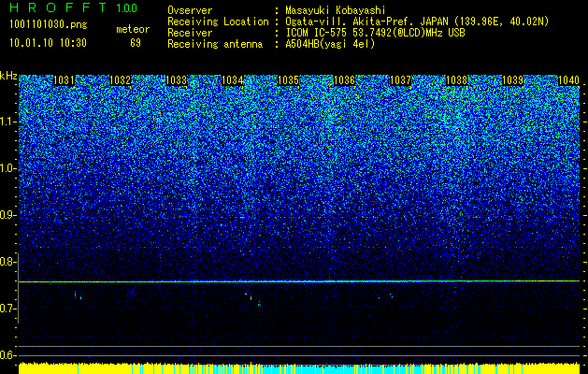
Task: Click the 1033 time marker
Action: [x=177, y=80]
